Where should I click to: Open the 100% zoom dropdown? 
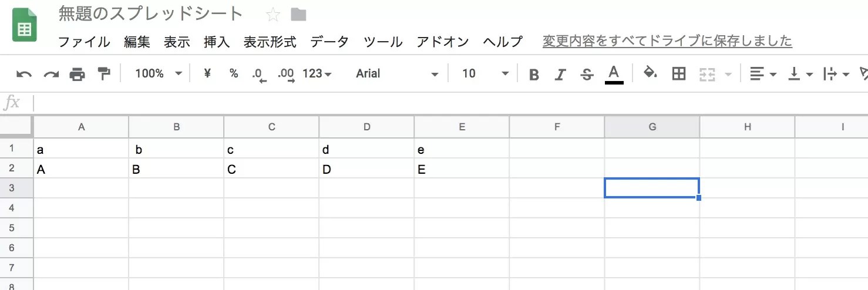[159, 73]
